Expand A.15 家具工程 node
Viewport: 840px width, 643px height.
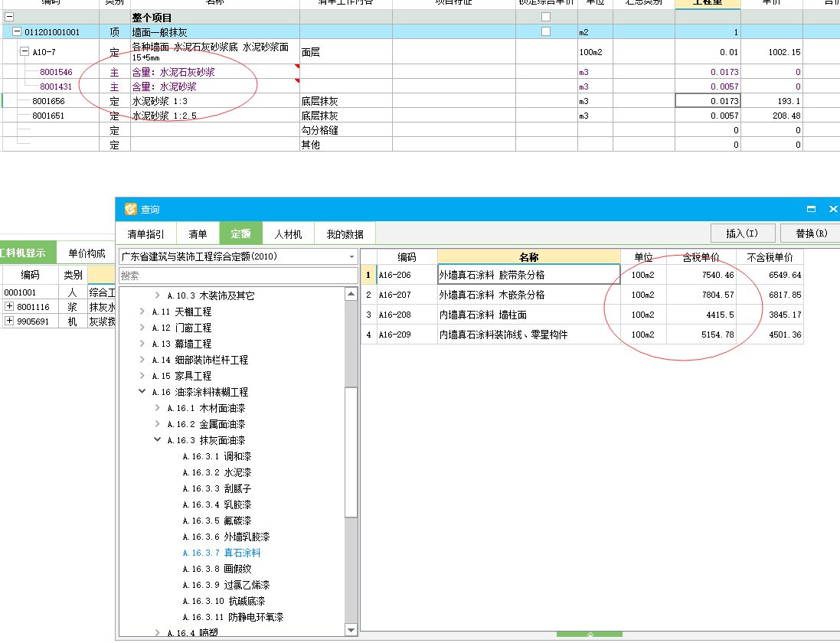142,376
